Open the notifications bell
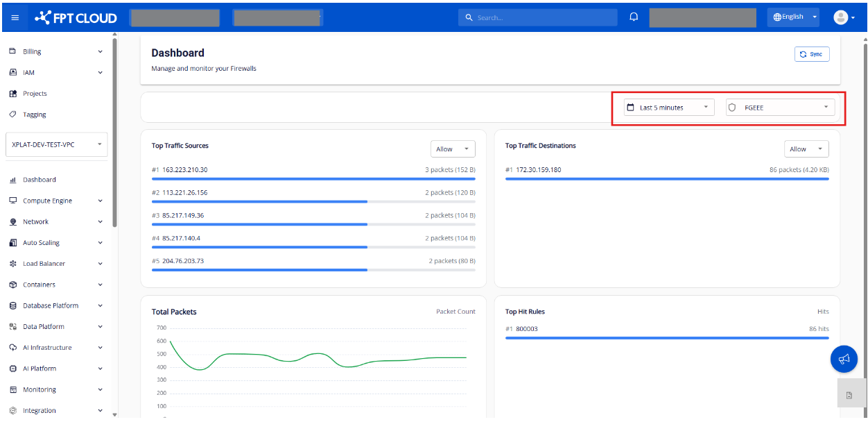 634,17
